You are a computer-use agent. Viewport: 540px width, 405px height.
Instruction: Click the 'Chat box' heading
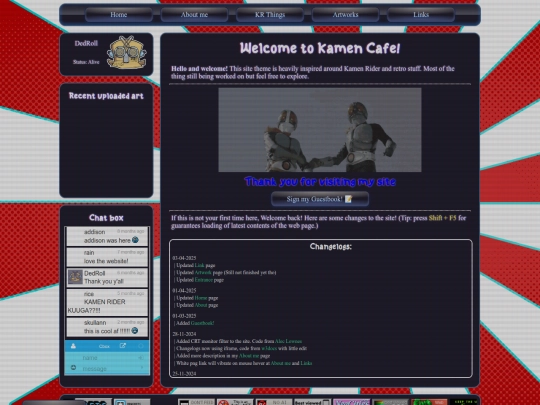click(106, 218)
